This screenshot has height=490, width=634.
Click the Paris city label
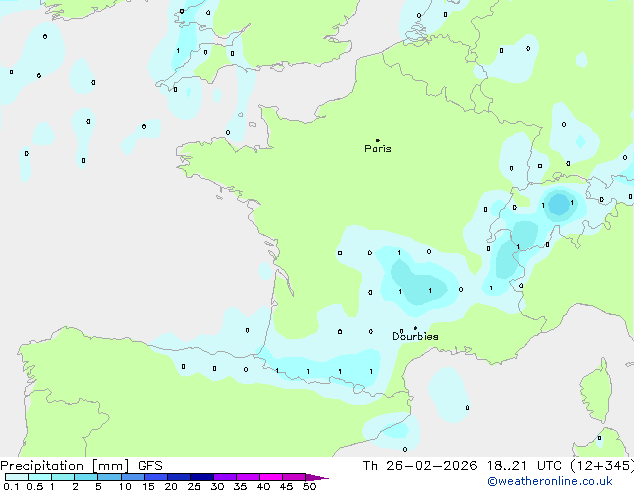click(378, 149)
